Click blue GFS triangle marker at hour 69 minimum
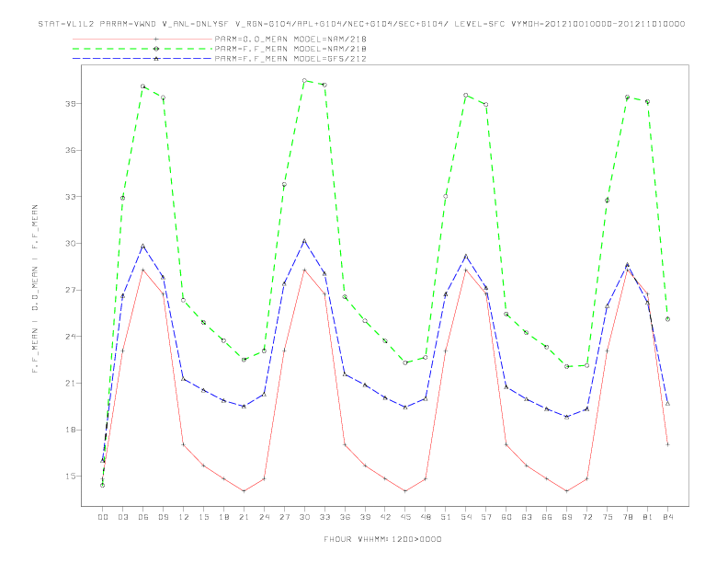Viewport: 728px width, 563px height. click(567, 417)
